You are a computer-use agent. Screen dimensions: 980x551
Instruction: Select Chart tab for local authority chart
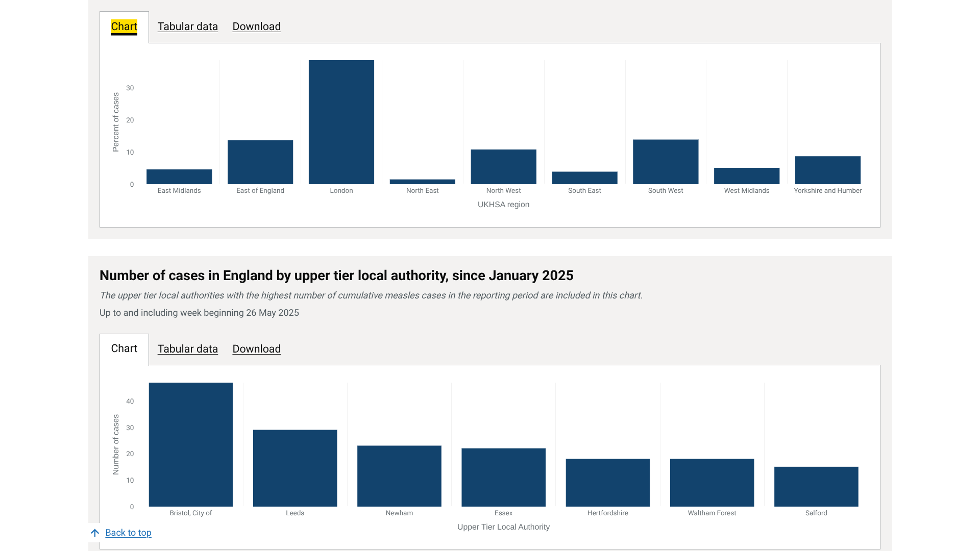(124, 349)
